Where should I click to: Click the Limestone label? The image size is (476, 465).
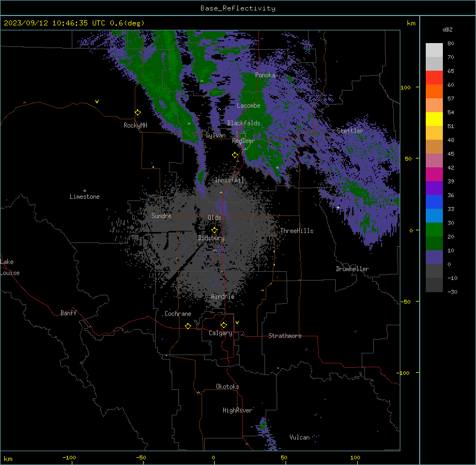tap(84, 197)
